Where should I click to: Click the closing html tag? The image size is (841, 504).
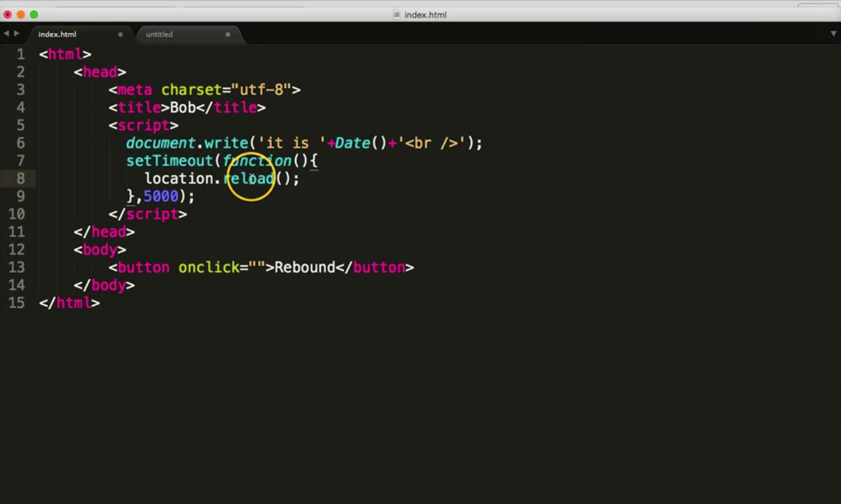[x=69, y=303]
